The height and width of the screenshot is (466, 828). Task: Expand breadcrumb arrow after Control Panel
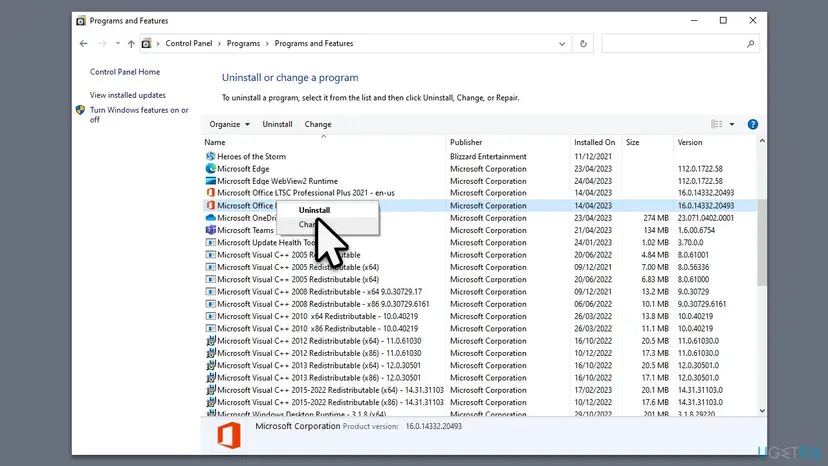220,44
